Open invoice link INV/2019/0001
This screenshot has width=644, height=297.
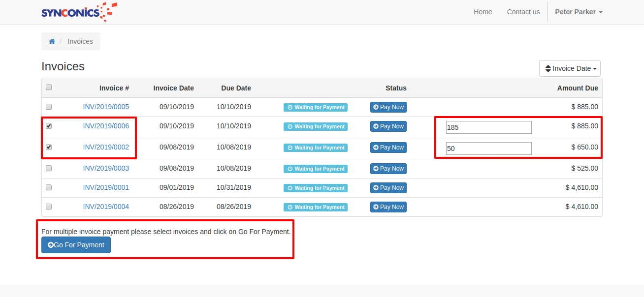106,187
